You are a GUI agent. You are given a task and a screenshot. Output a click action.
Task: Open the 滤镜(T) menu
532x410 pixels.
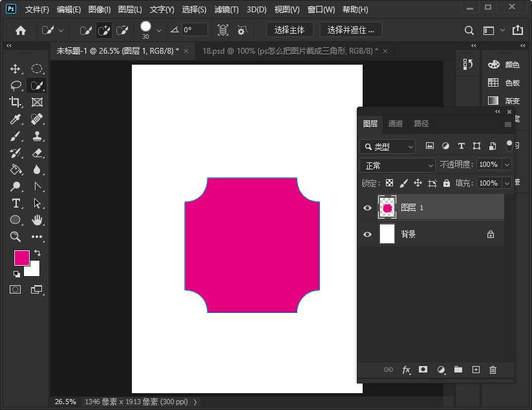226,10
